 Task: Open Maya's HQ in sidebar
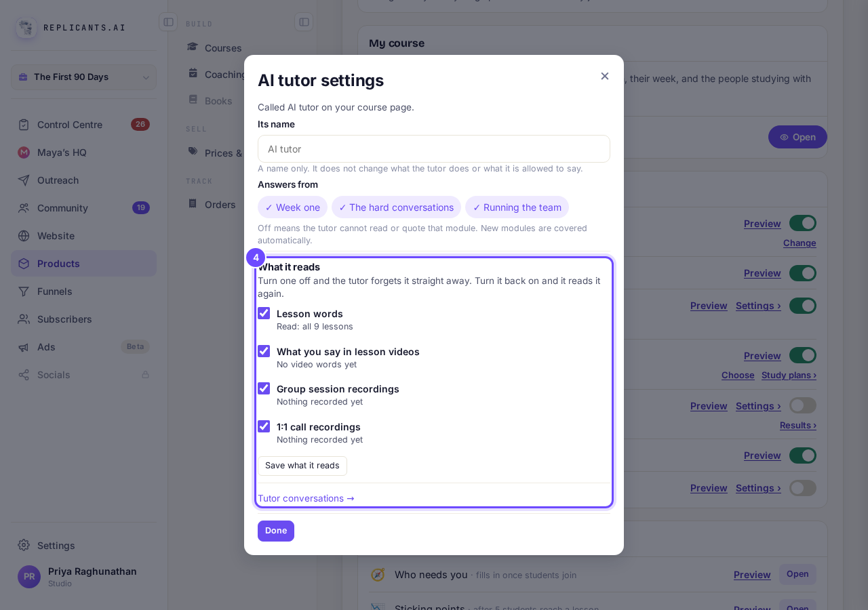point(83,152)
